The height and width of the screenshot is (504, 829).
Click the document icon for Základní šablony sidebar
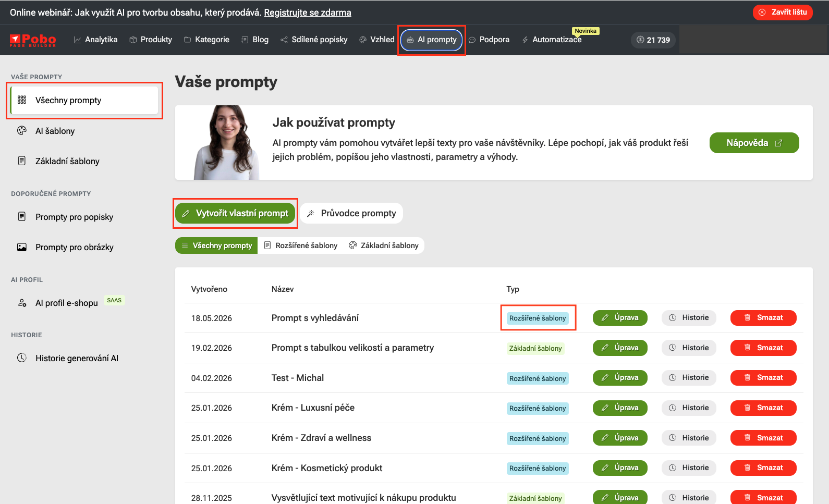click(x=22, y=161)
